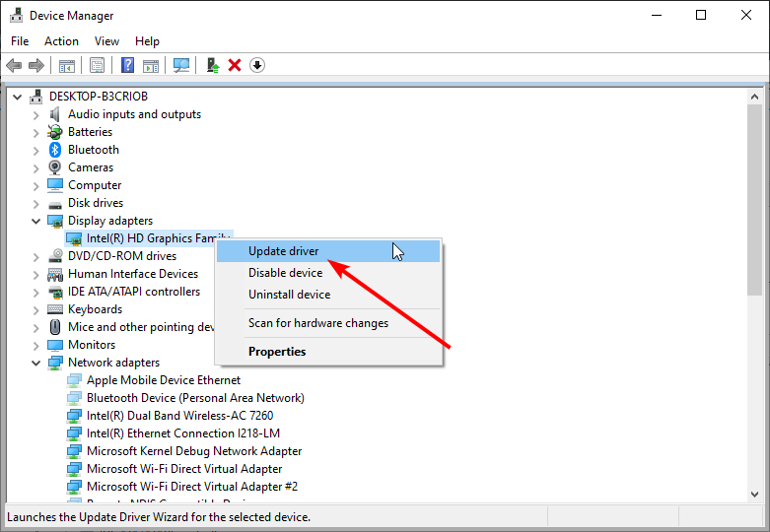The width and height of the screenshot is (770, 532).
Task: Expand the Cameras category
Action: click(x=35, y=168)
